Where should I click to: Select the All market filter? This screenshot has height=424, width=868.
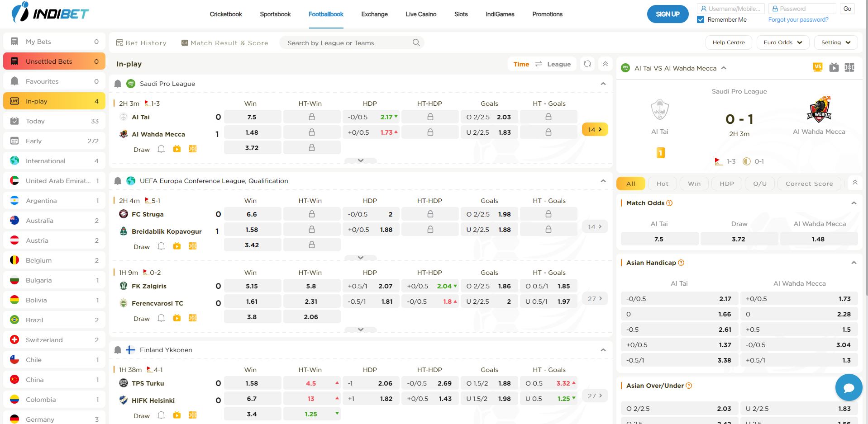point(631,184)
